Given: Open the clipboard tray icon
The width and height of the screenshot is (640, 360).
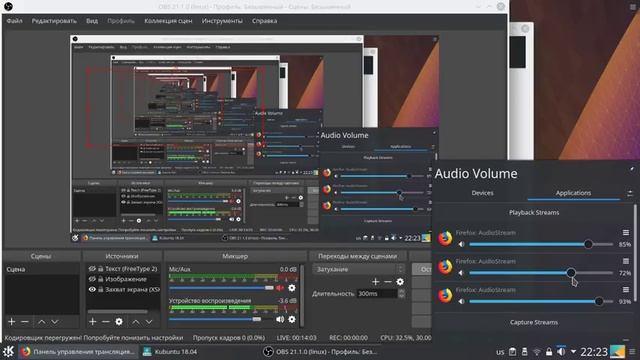Looking at the screenshot, I should point(513,352).
